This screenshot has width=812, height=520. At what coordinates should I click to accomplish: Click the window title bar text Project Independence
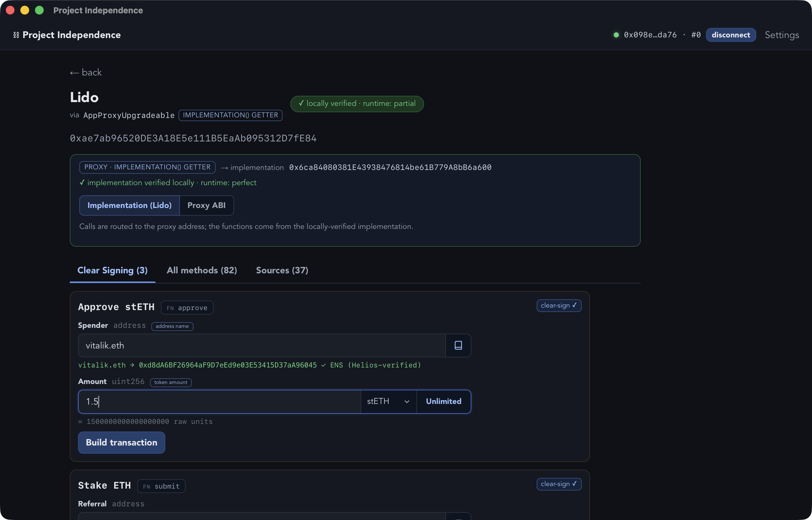[x=98, y=10]
